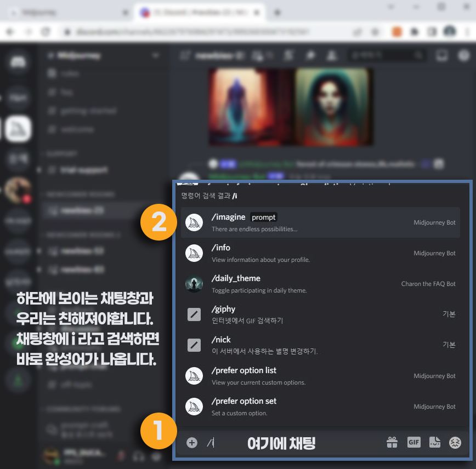Open the left generated image thumbnail
The height and width of the screenshot is (469, 476).
pyautogui.click(x=251, y=107)
